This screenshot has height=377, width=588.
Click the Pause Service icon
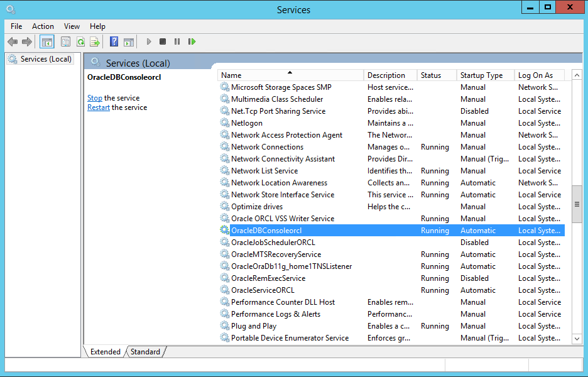point(177,41)
